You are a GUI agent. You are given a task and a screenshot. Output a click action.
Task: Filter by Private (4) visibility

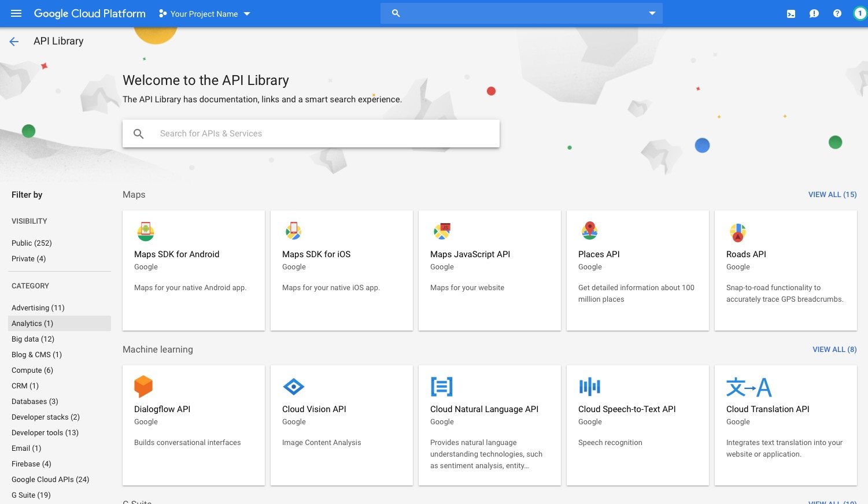(x=29, y=259)
